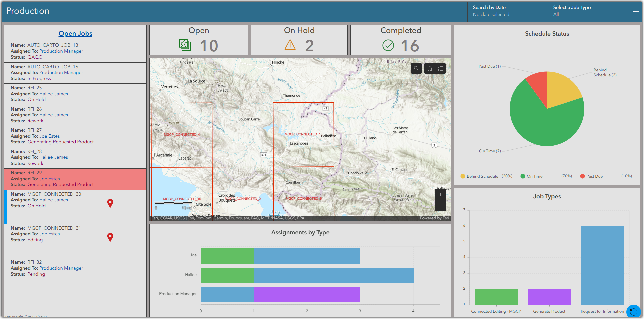Click the location pin on MGCP_CONNECTED_30

pyautogui.click(x=110, y=203)
